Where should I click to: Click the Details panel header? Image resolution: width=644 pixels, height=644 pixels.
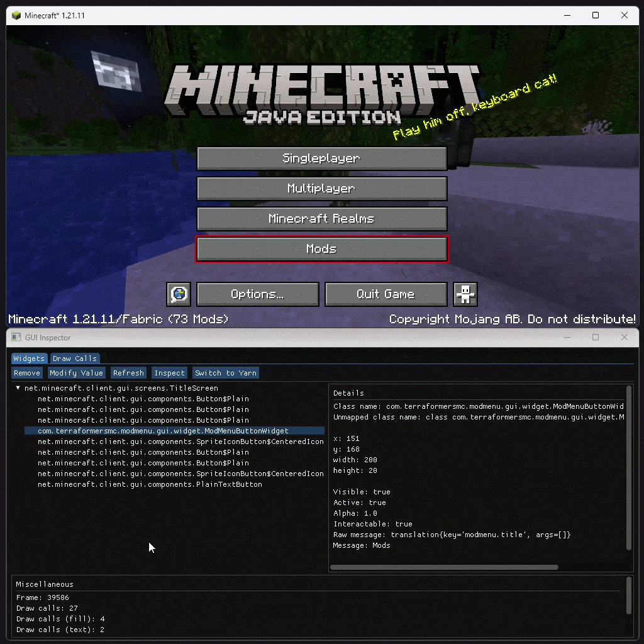pos(348,393)
